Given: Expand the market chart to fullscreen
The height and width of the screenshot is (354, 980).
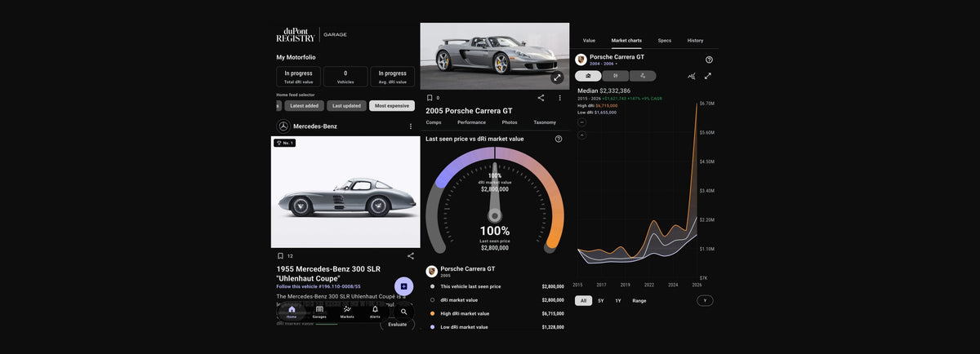Looking at the screenshot, I should 708,76.
